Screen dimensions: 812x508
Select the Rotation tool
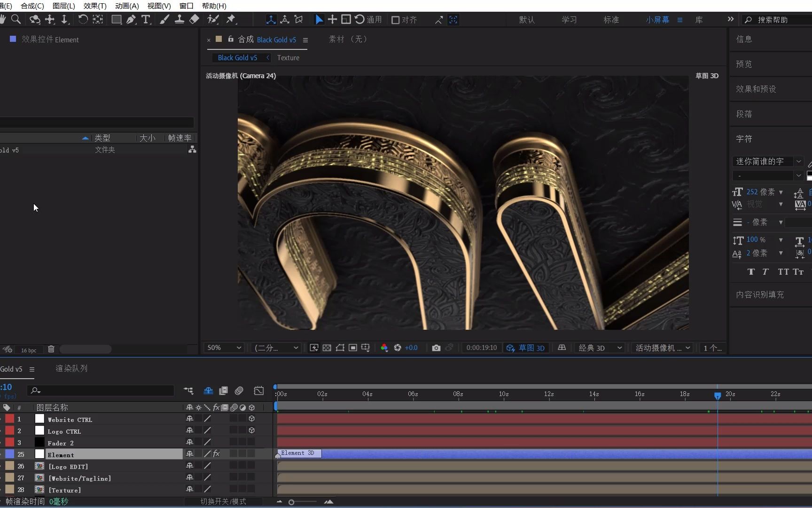click(83, 19)
